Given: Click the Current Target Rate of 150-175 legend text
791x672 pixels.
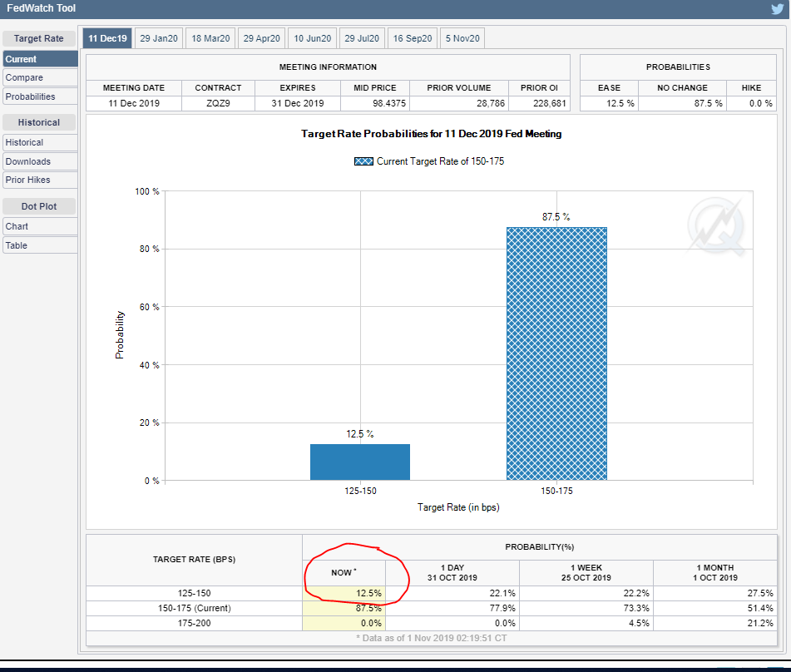Looking at the screenshot, I should 440,161.
